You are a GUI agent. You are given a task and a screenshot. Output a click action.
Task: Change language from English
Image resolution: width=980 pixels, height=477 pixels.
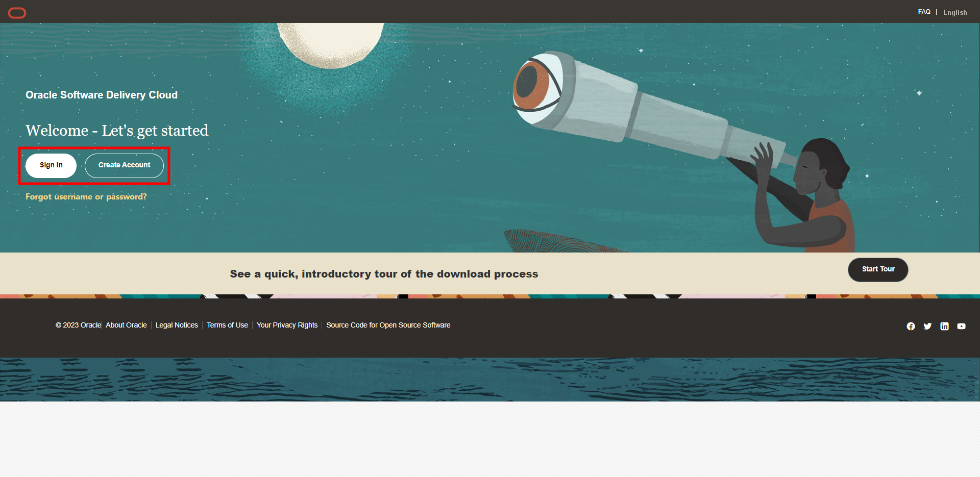click(954, 12)
